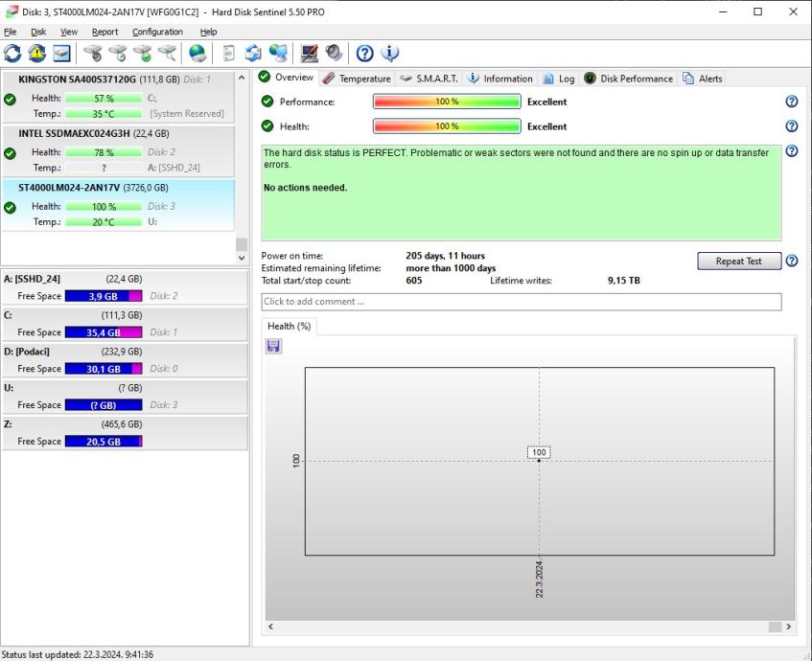Click the Refresh toolbar icon
The height and width of the screenshot is (661, 812).
13,53
